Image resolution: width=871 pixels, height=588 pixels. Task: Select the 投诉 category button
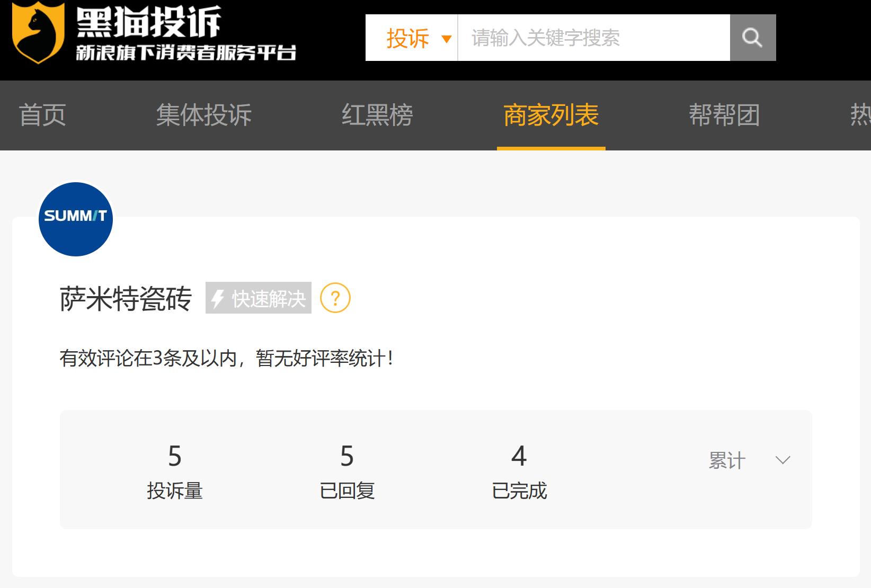(408, 38)
